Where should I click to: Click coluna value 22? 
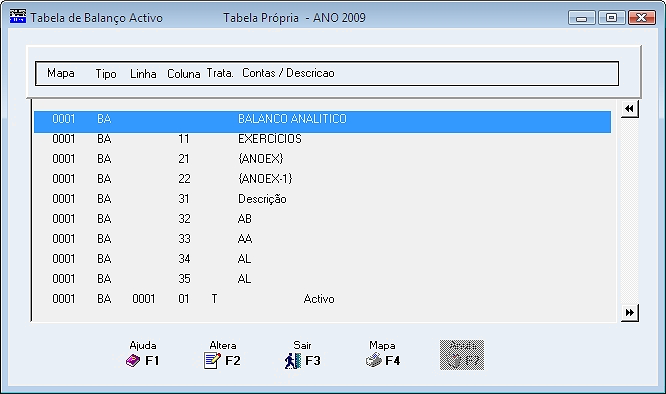click(x=184, y=179)
